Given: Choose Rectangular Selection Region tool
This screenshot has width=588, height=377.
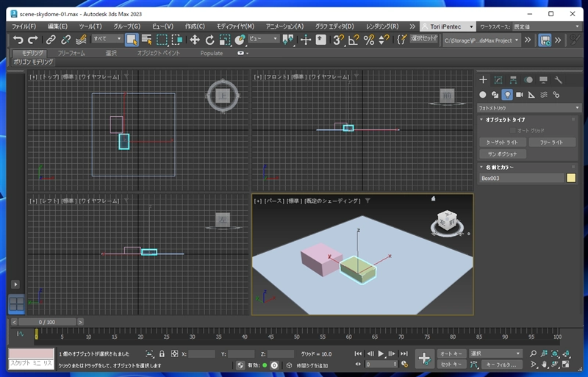Looking at the screenshot, I should [x=162, y=40].
